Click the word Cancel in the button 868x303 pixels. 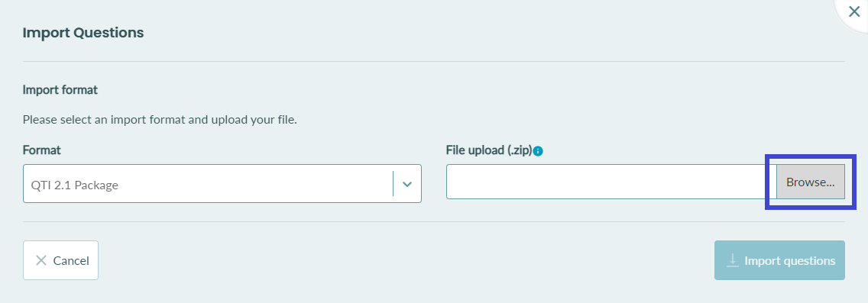pos(71,260)
